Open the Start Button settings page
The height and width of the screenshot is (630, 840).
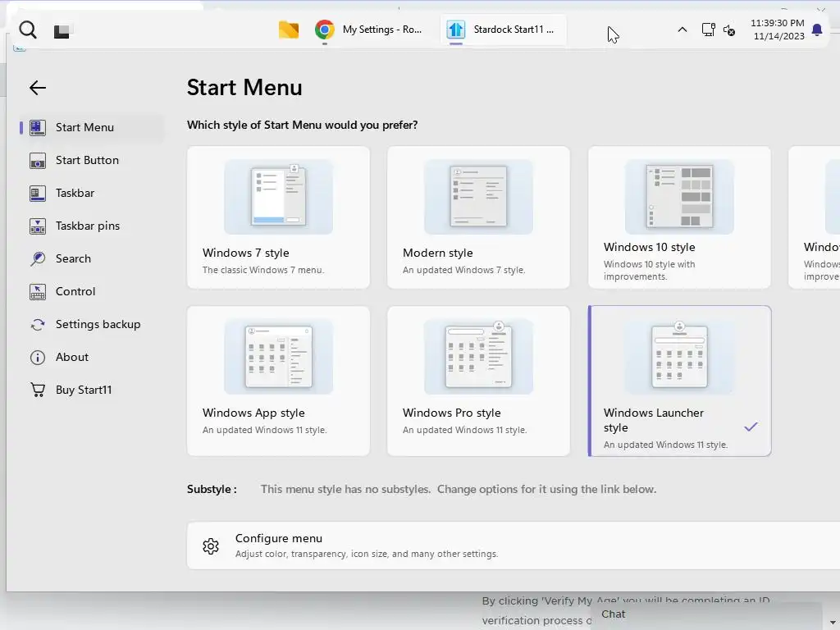click(92, 160)
